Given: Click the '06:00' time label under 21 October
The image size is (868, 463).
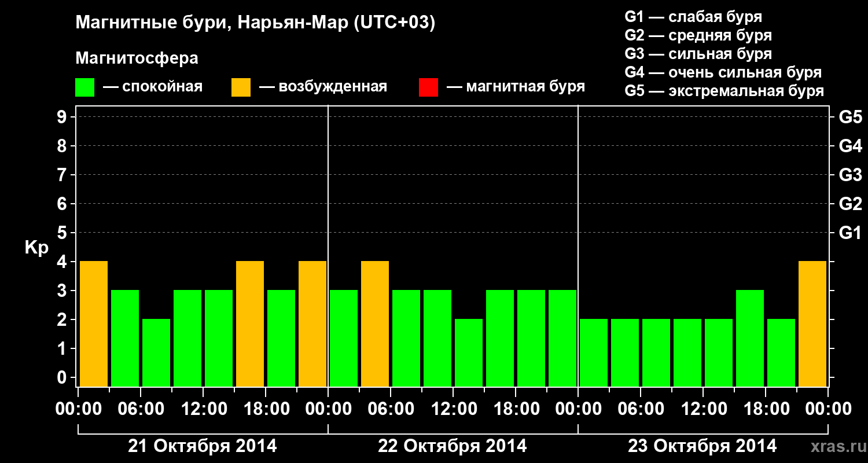Looking at the screenshot, I should point(141,409).
